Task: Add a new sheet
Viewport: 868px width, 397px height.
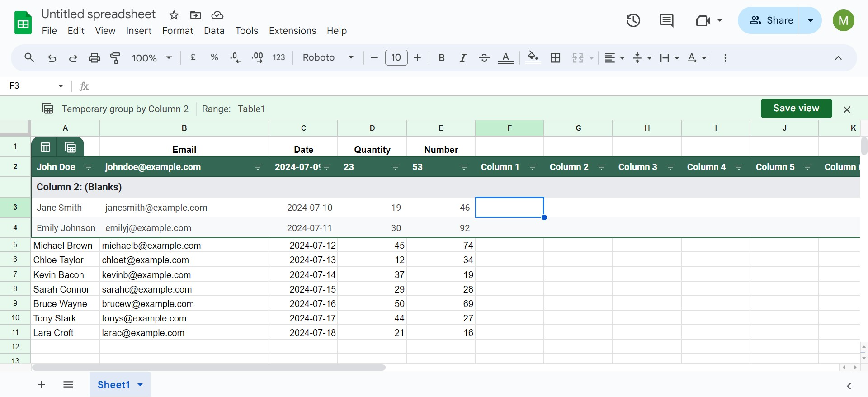Action: coord(41,384)
